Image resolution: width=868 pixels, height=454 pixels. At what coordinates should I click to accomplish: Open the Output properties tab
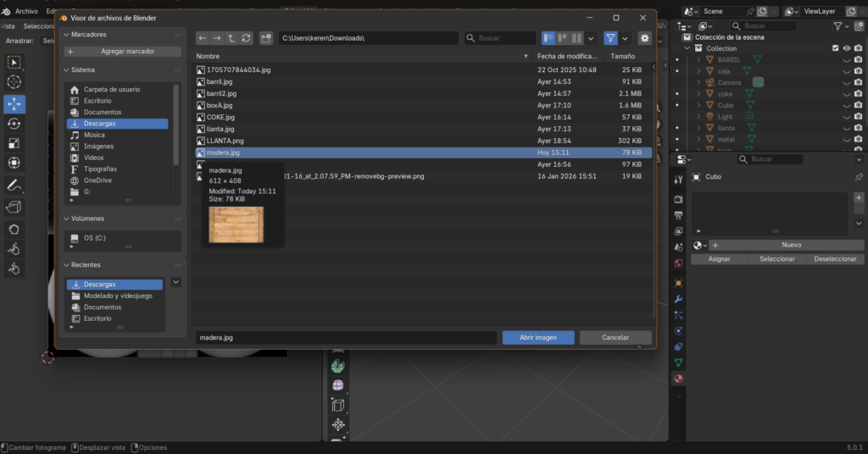tap(678, 215)
